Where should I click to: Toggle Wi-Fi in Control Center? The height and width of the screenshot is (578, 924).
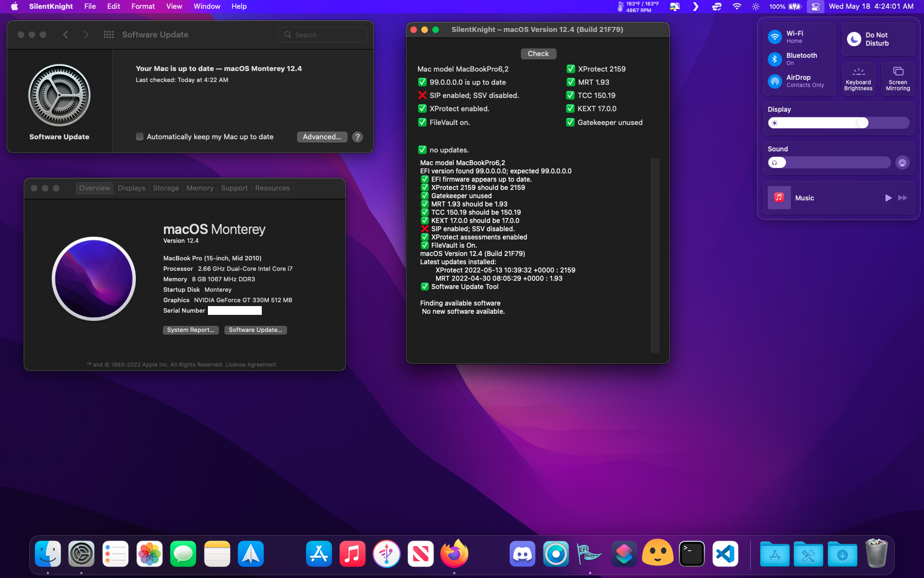(x=775, y=37)
